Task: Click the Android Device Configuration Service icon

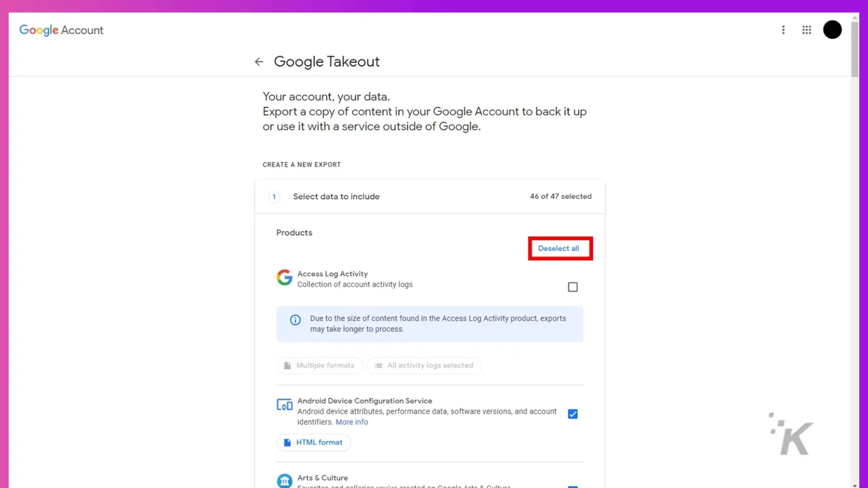Action: click(x=284, y=404)
